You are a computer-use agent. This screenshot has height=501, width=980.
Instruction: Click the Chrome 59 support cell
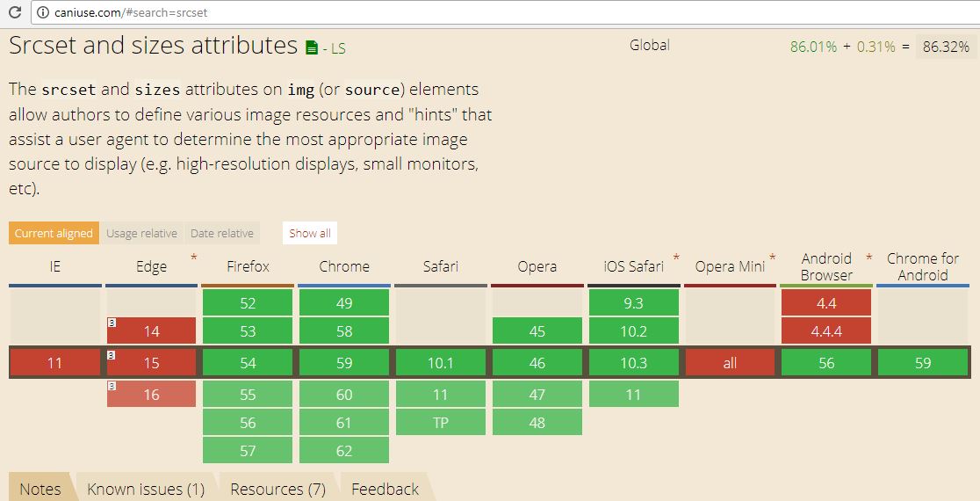pyautogui.click(x=344, y=362)
